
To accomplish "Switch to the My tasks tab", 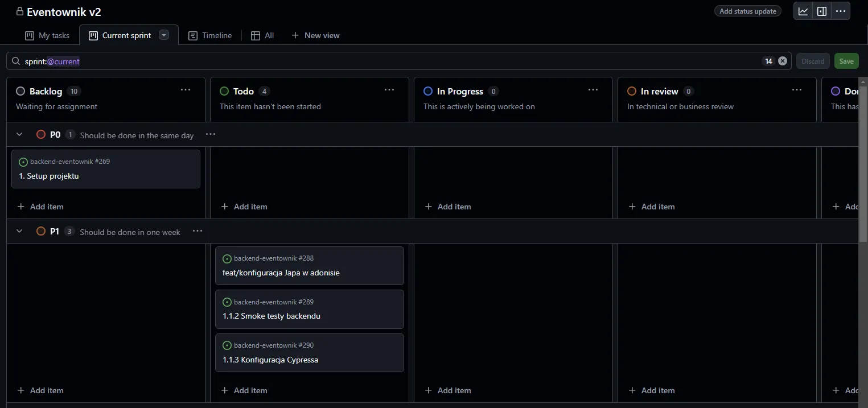I will pos(47,35).
